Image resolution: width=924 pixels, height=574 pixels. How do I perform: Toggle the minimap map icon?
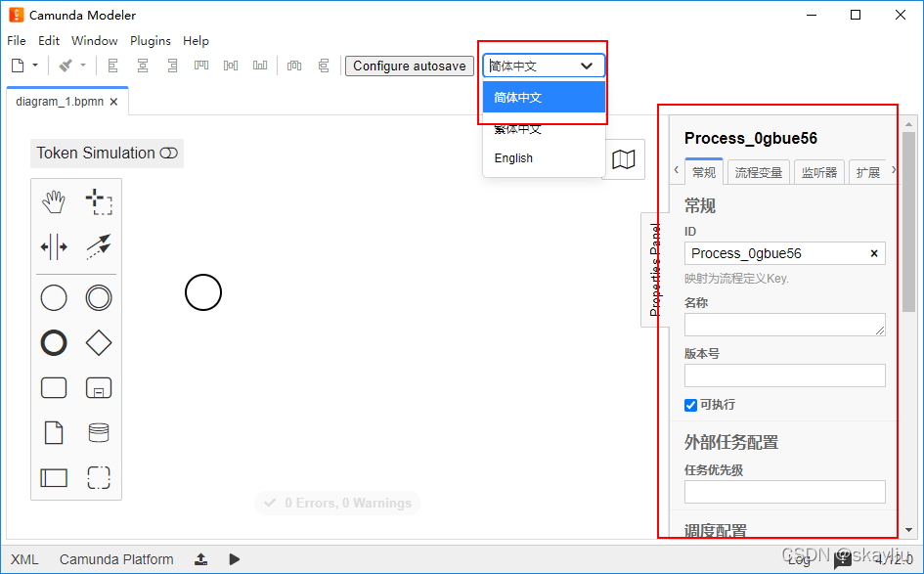point(624,159)
